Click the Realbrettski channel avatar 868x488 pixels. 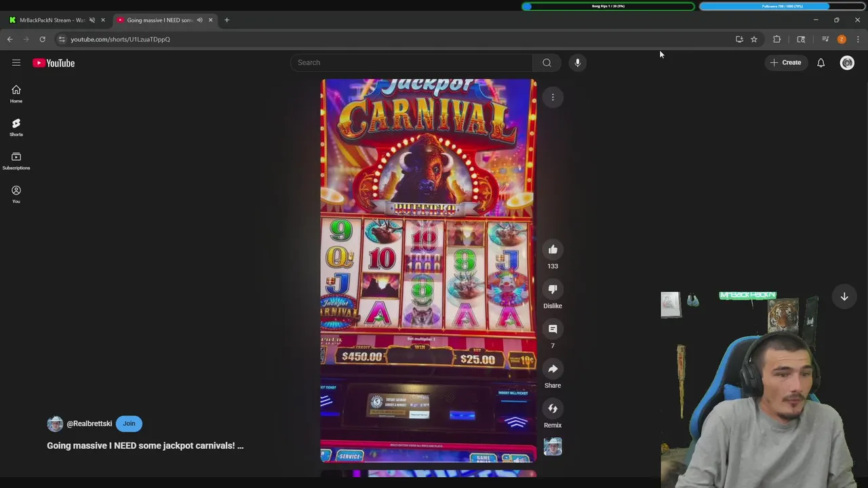pyautogui.click(x=55, y=424)
